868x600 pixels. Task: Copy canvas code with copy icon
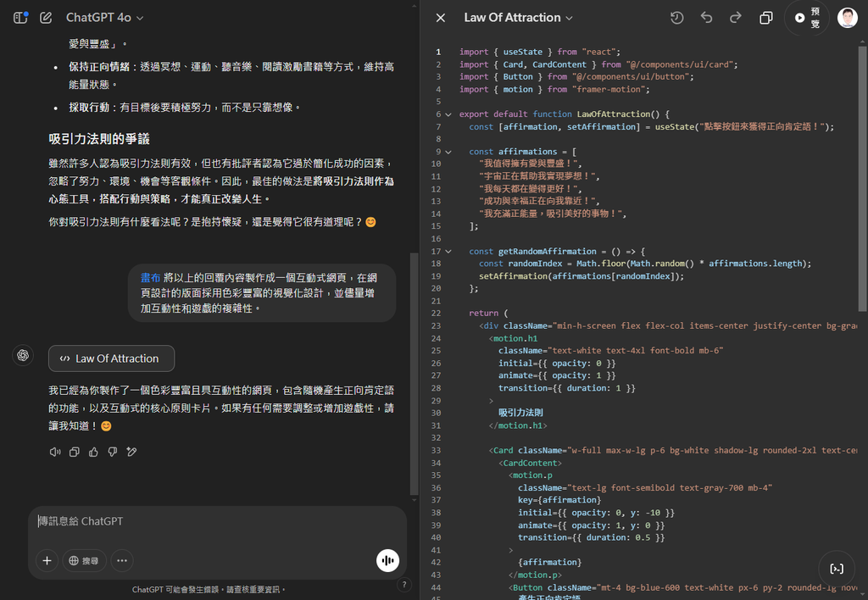tap(766, 18)
